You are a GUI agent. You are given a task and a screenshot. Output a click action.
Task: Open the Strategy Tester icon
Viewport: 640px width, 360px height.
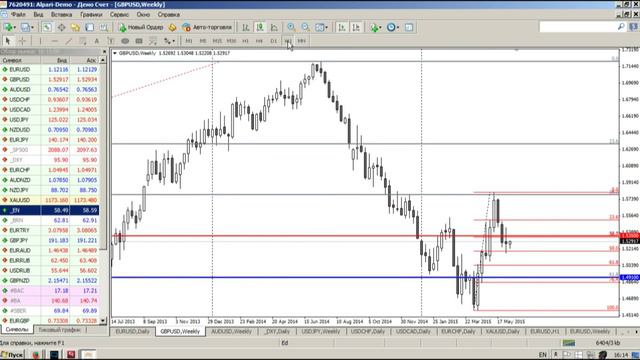(104, 27)
